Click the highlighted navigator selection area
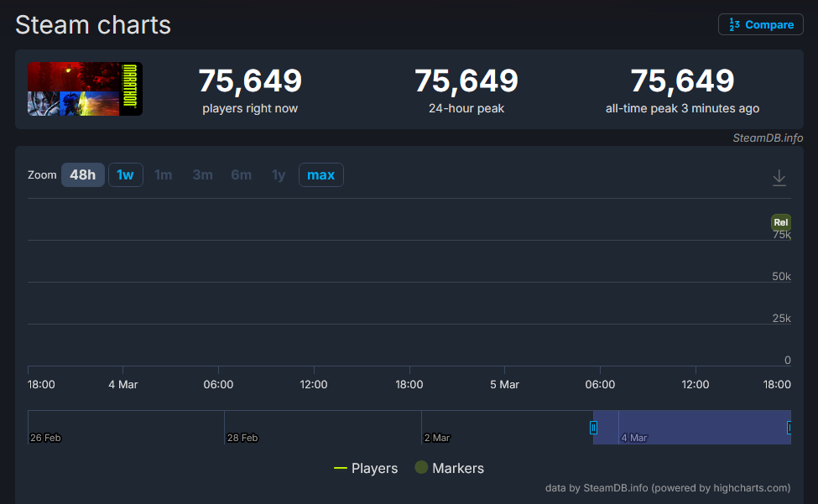Screen dimensions: 818x504 [x=692, y=428]
